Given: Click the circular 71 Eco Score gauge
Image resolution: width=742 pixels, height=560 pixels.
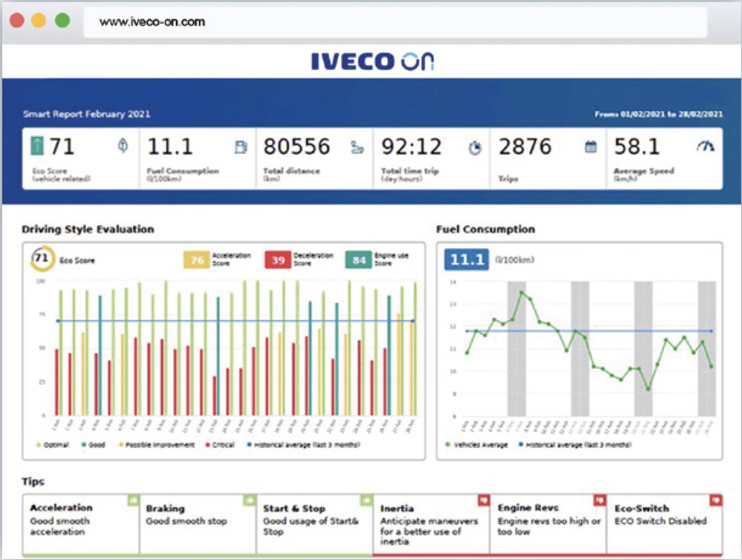Looking at the screenshot, I should tap(42, 258).
